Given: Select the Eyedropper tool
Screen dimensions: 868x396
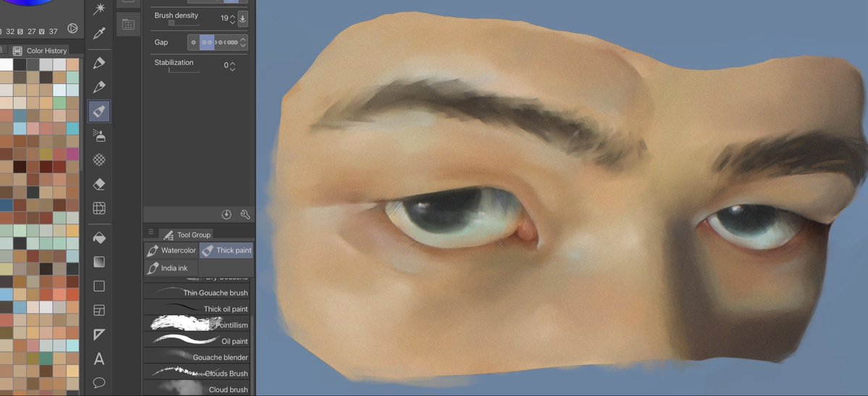Looking at the screenshot, I should (x=99, y=33).
